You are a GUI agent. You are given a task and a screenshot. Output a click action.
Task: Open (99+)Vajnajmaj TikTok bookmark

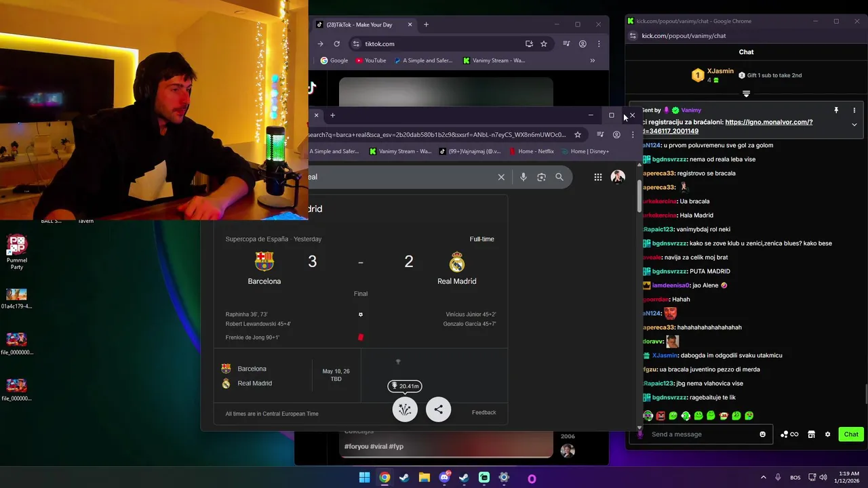470,151
